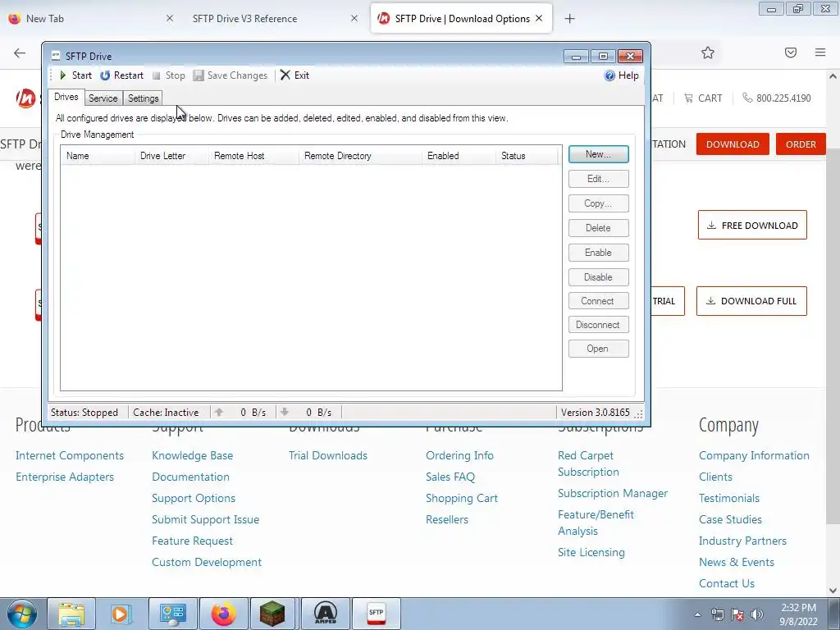This screenshot has width=840, height=630.
Task: Open the Internet Components footer link
Action: click(70, 455)
